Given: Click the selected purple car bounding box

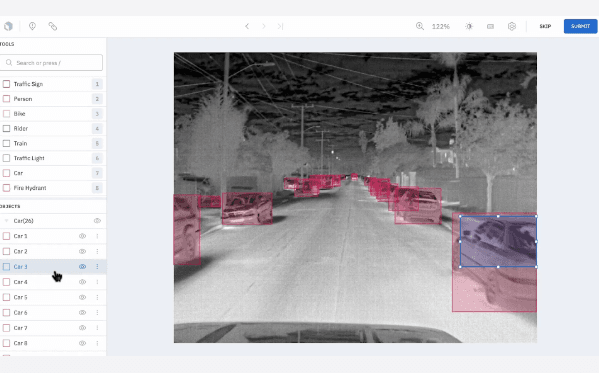Looking at the screenshot, I should [x=498, y=242].
